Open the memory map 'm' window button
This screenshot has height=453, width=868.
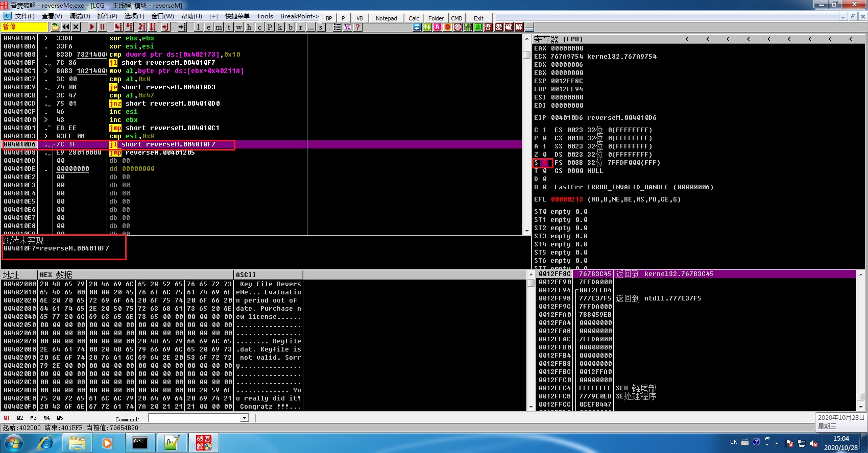219,27
